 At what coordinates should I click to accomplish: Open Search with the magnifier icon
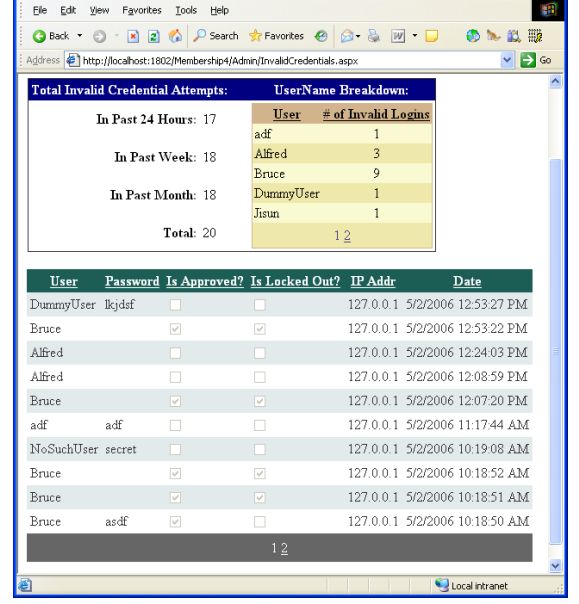click(x=200, y=36)
